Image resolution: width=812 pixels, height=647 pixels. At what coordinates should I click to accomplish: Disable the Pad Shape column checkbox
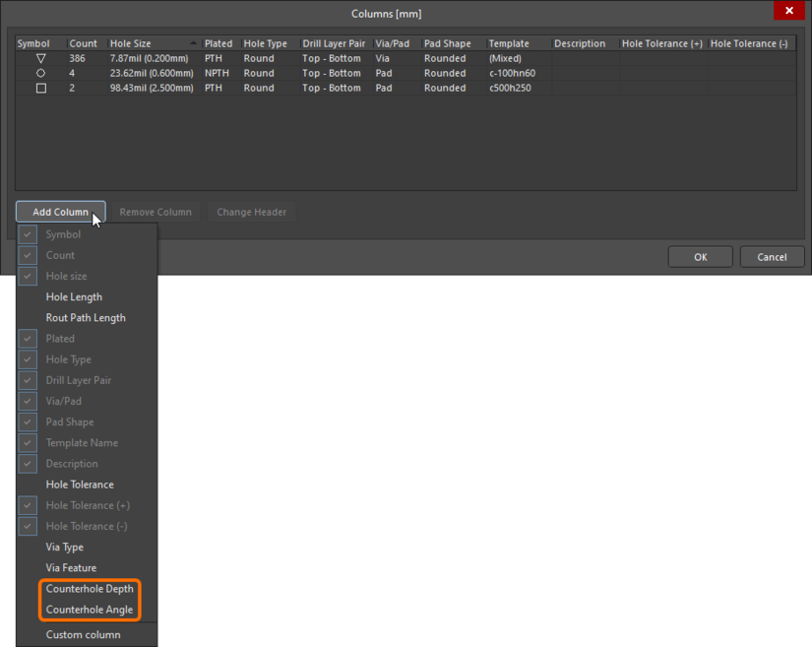click(x=27, y=421)
